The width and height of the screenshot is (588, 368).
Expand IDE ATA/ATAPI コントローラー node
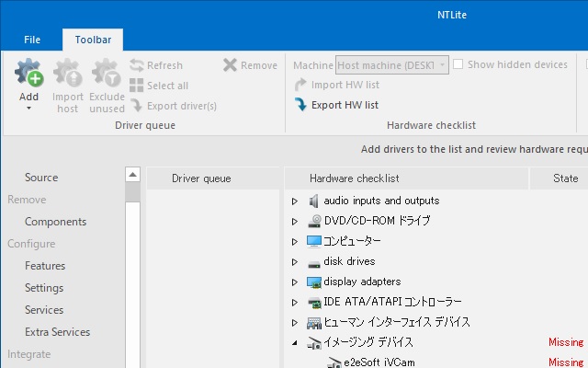coord(295,303)
